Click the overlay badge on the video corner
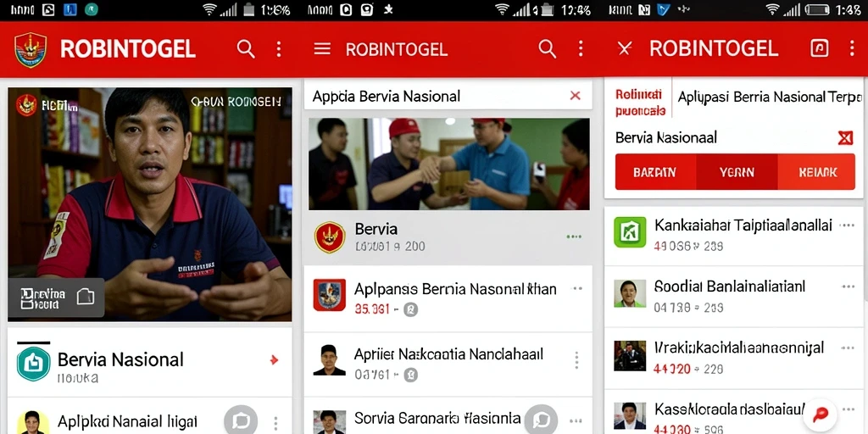Viewport: 868px width, 434px height. pyautogui.click(x=56, y=298)
